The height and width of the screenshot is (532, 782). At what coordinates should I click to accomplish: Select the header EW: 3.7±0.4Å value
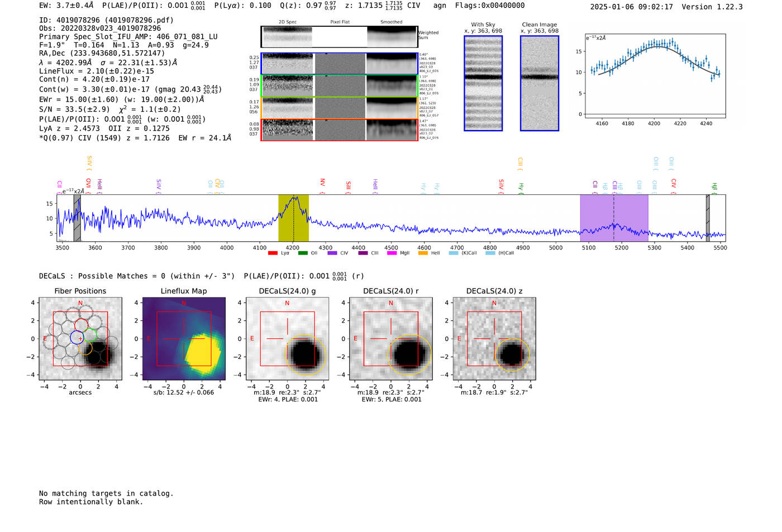pos(66,6)
